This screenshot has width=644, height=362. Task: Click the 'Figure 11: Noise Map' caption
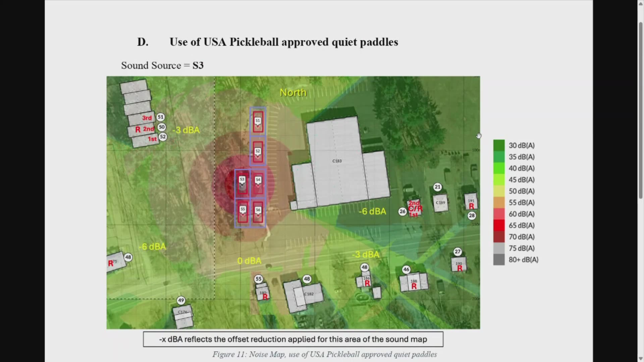coord(325,354)
